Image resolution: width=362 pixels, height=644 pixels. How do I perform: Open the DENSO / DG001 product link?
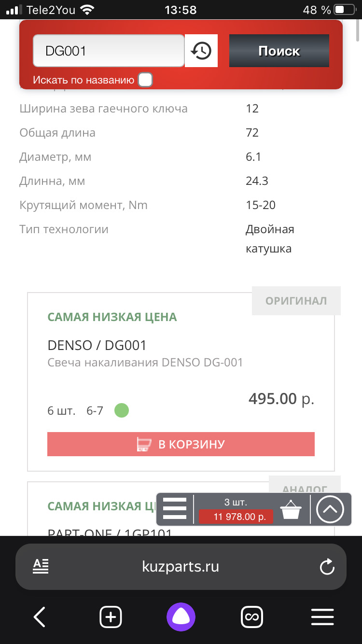[97, 345]
